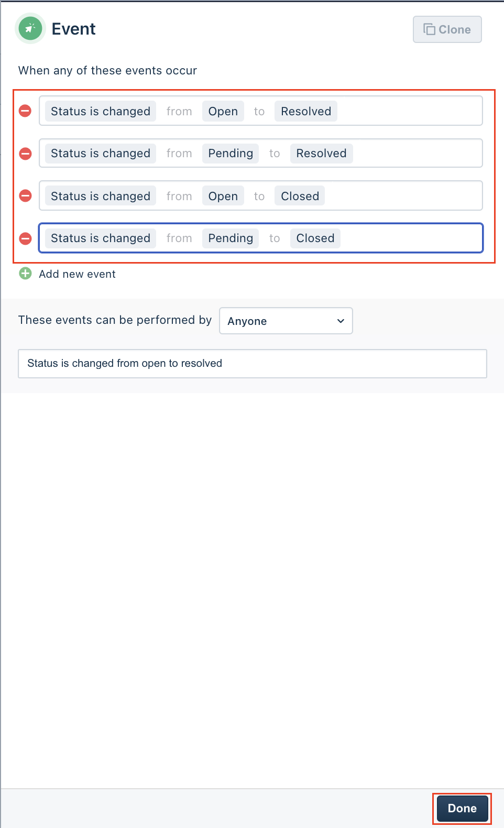504x828 pixels.
Task: Open the "Pending" selector in the fourth event
Action: point(231,238)
